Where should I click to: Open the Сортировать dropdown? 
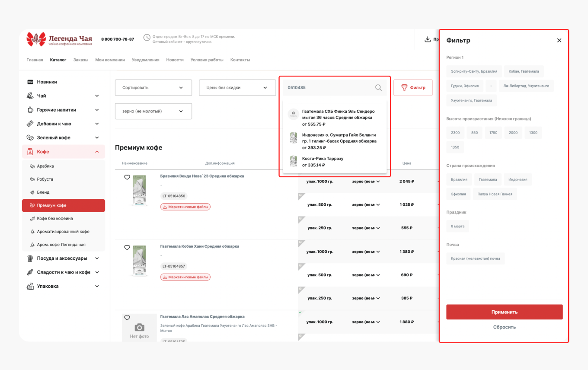point(153,88)
